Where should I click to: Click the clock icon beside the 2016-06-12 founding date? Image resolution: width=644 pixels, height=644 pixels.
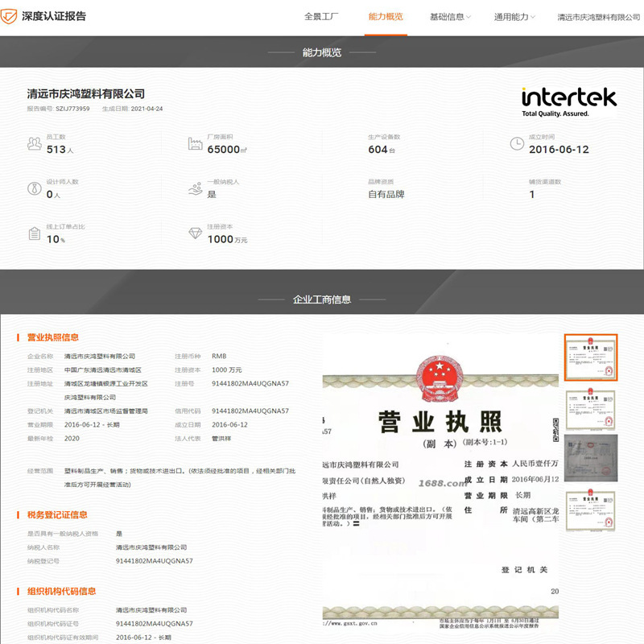coord(517,144)
